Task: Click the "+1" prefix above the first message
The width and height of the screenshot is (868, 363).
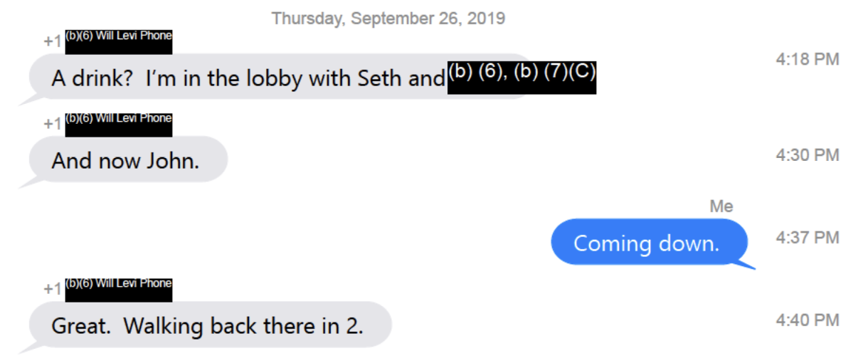Action: coord(53,41)
